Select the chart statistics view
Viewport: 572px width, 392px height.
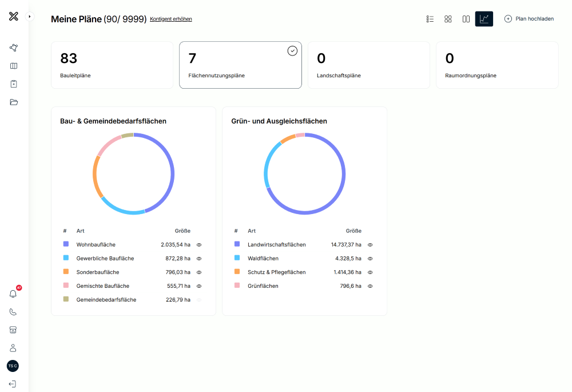click(x=484, y=19)
